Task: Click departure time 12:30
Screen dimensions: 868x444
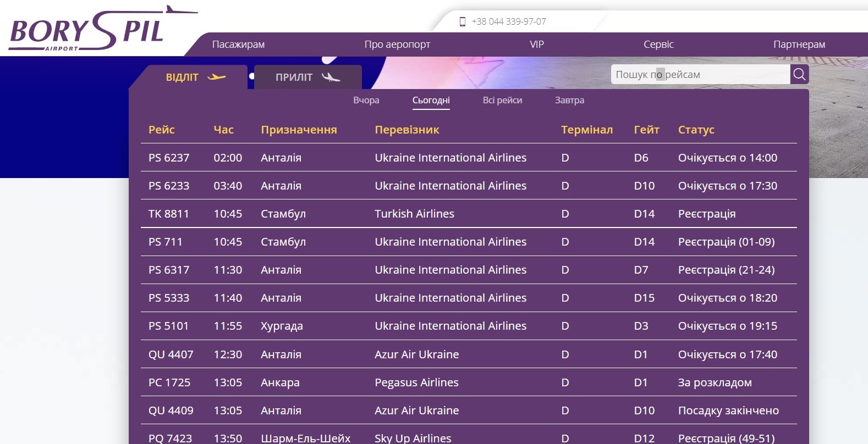Action: 228,354
